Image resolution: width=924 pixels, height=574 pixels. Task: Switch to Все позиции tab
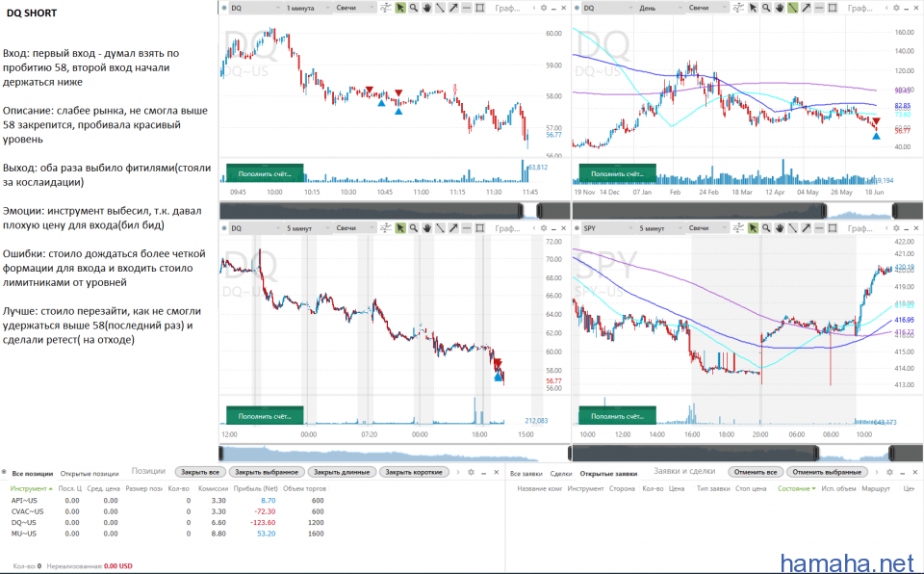[33, 473]
